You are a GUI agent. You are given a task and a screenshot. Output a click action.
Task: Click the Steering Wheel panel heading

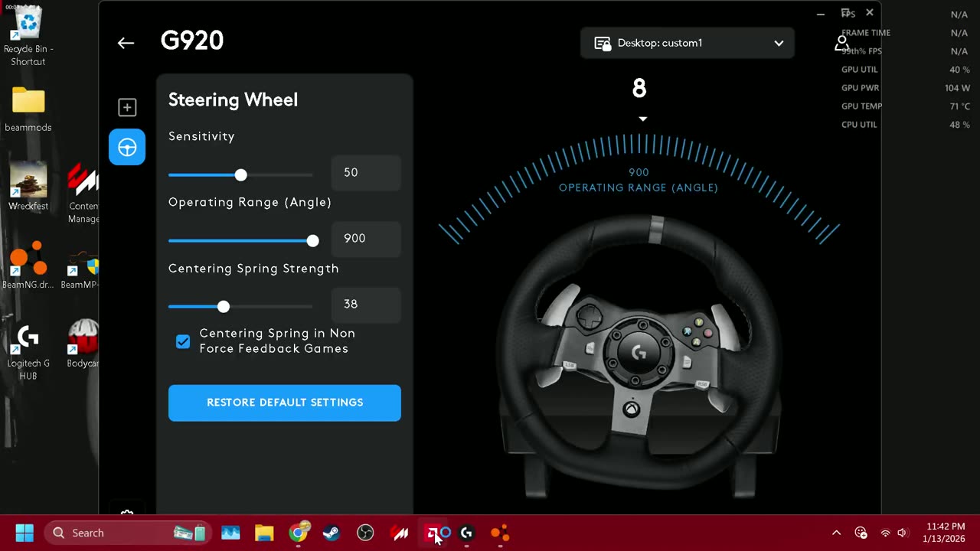(233, 100)
